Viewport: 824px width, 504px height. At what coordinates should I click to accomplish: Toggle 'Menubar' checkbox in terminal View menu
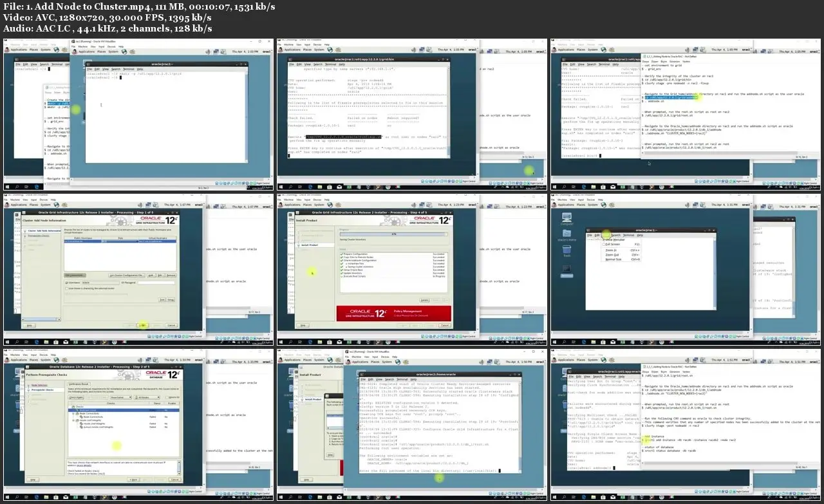(x=613, y=239)
